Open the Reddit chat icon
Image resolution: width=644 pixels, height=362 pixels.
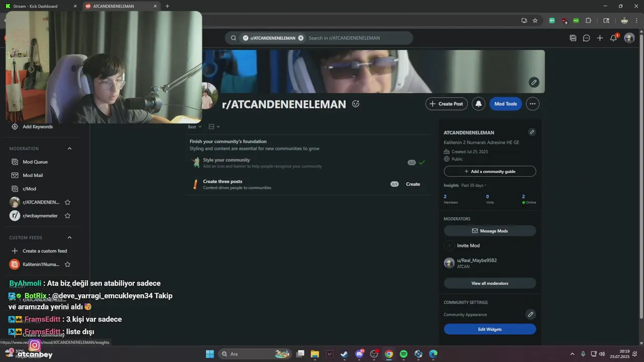pyautogui.click(x=586, y=38)
